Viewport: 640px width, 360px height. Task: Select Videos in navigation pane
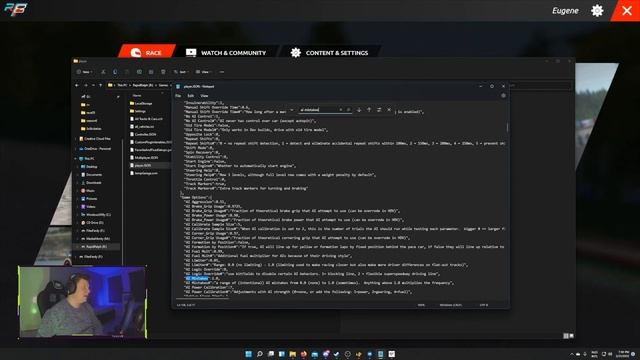tap(88, 207)
